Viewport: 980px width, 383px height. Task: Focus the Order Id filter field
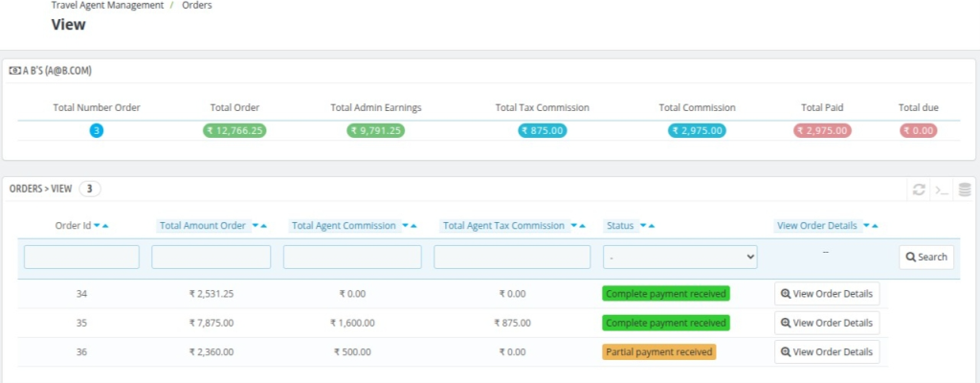click(82, 258)
